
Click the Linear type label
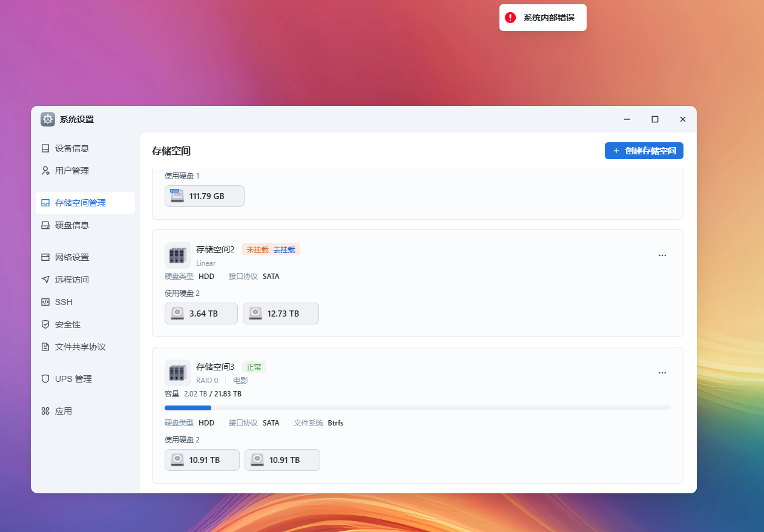[x=206, y=263]
